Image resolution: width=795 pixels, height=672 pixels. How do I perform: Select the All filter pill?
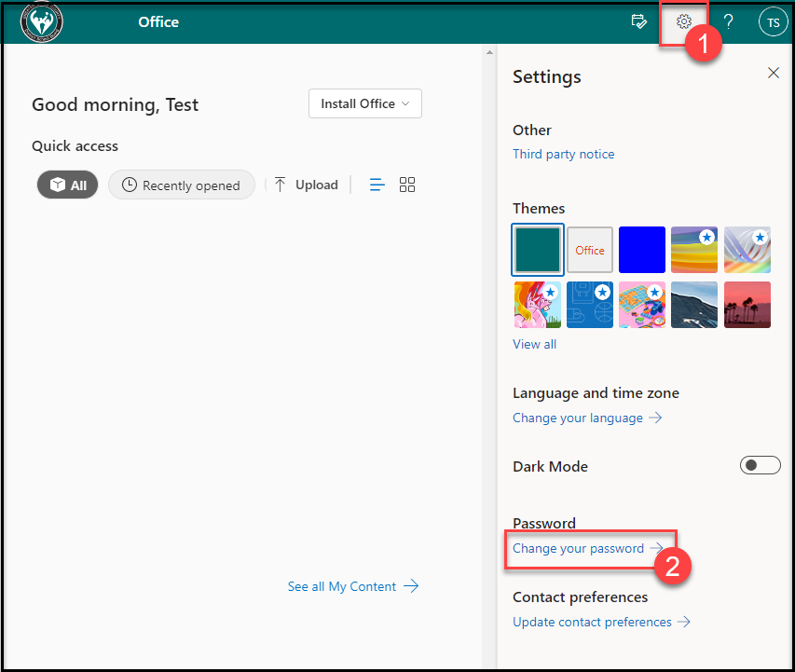[67, 185]
